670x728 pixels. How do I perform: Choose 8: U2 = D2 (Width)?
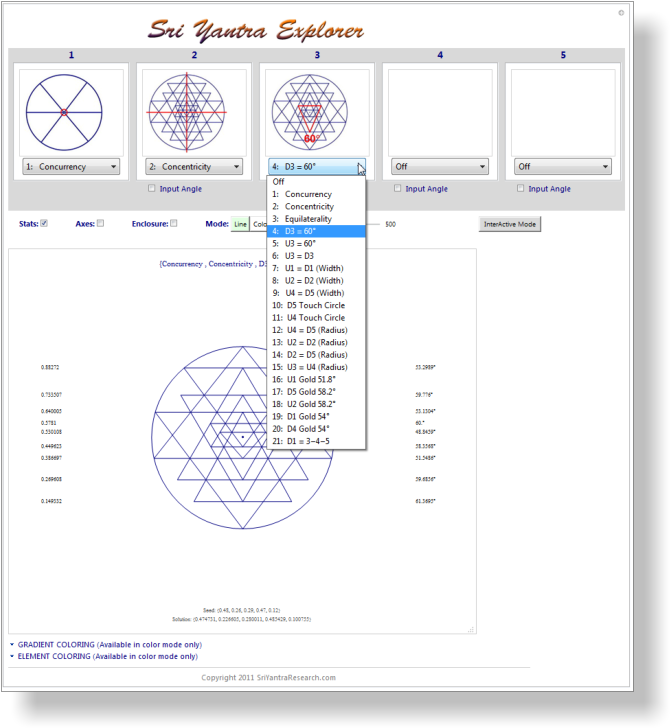coord(316,280)
